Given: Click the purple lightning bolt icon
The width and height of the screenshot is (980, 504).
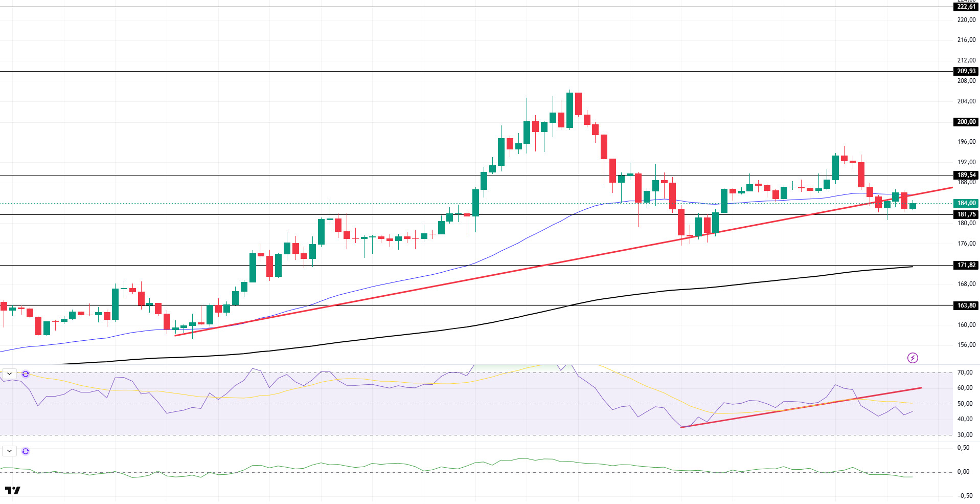Looking at the screenshot, I should coord(913,358).
